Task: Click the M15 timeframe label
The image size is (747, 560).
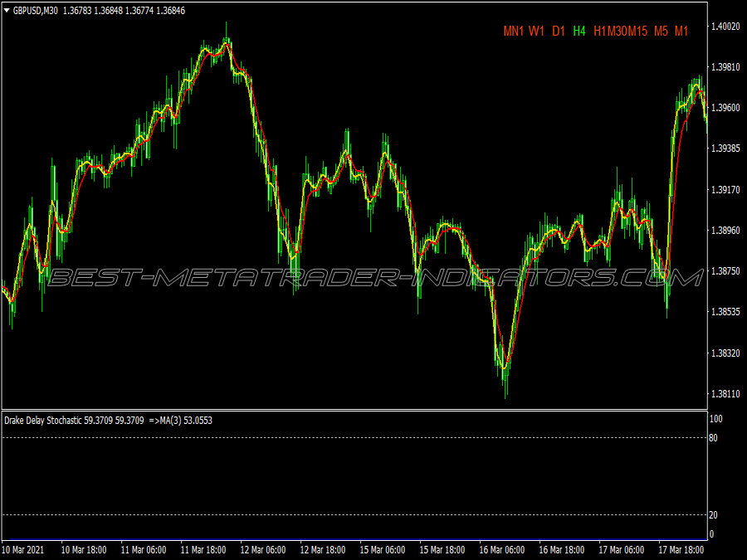Action: pyautogui.click(x=638, y=32)
